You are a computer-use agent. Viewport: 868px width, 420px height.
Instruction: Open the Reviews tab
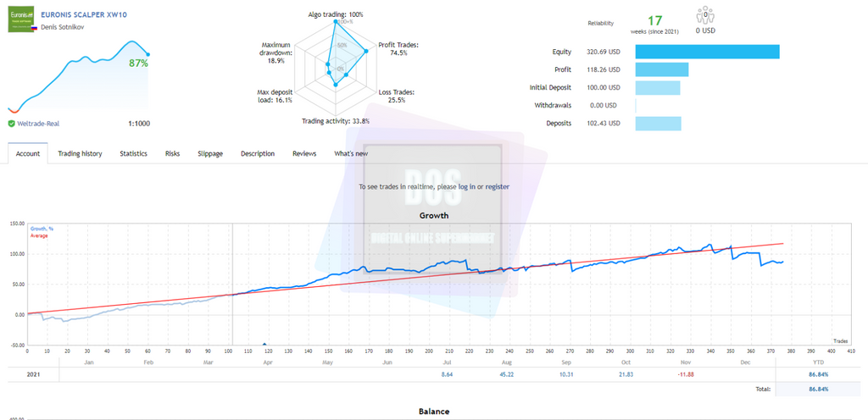click(x=304, y=153)
